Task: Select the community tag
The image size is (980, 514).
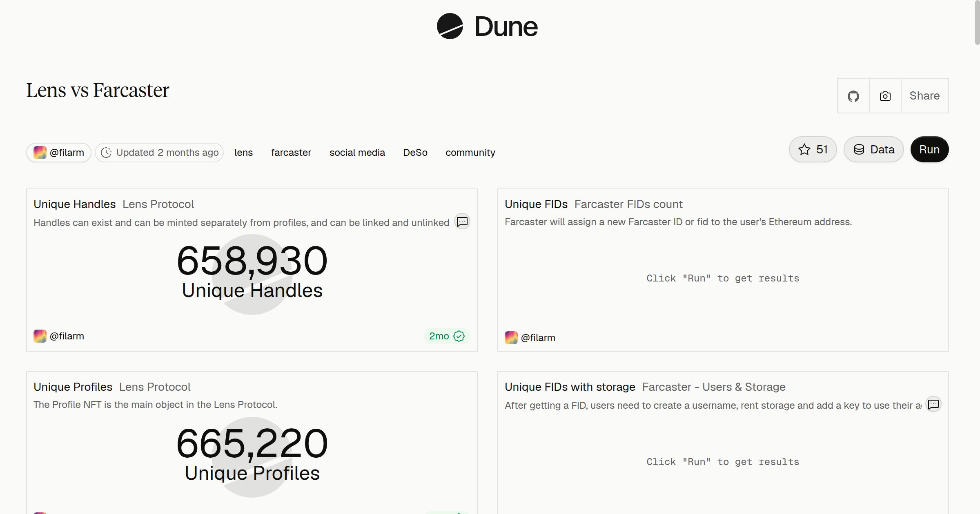Action: (x=470, y=153)
